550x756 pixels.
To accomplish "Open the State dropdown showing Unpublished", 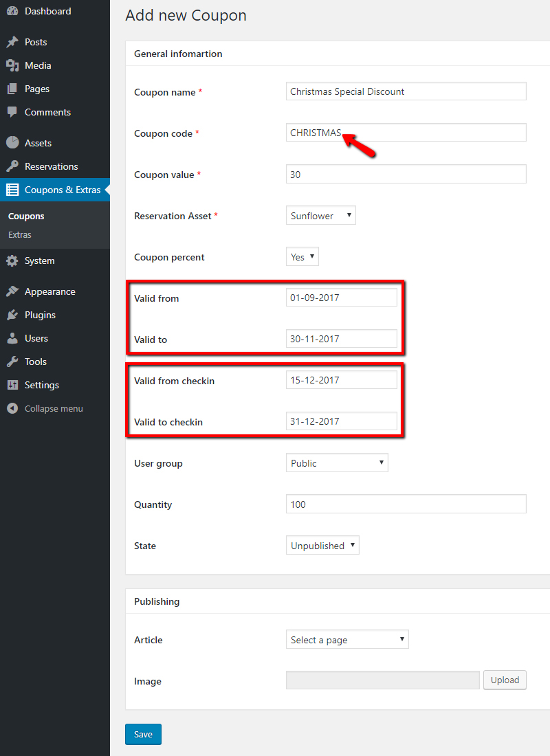I will [x=322, y=544].
